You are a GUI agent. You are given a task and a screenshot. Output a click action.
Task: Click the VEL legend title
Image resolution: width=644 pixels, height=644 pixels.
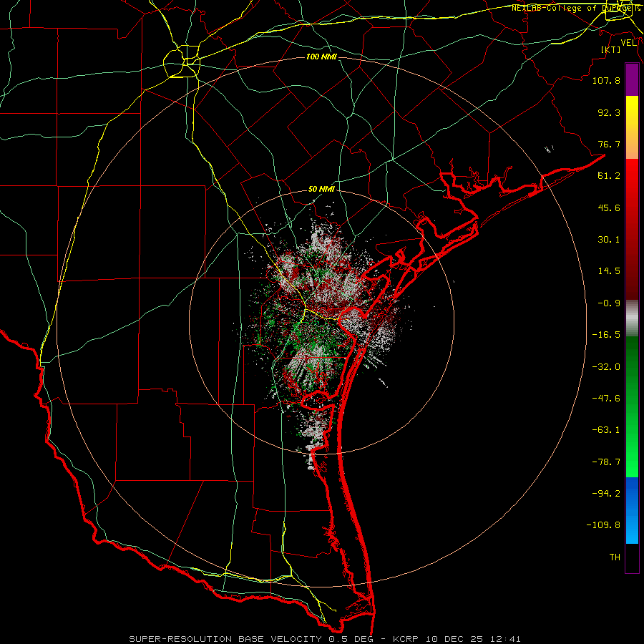628,43
